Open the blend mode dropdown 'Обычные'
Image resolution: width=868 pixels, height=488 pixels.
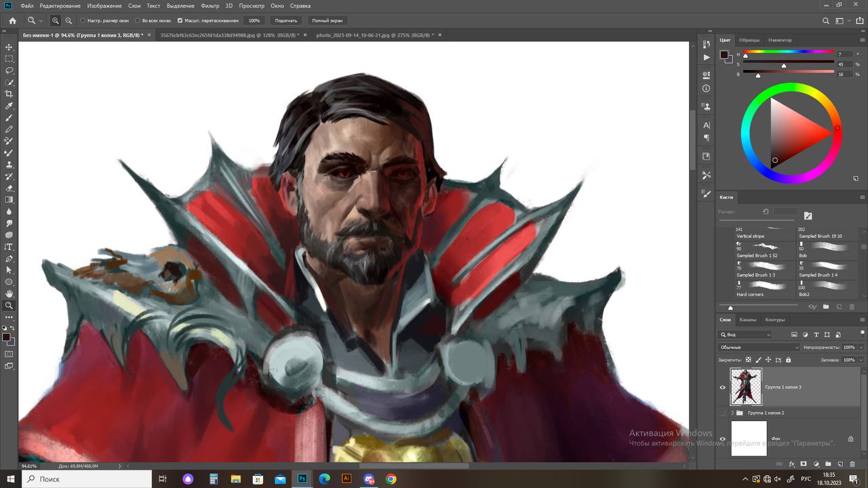759,347
